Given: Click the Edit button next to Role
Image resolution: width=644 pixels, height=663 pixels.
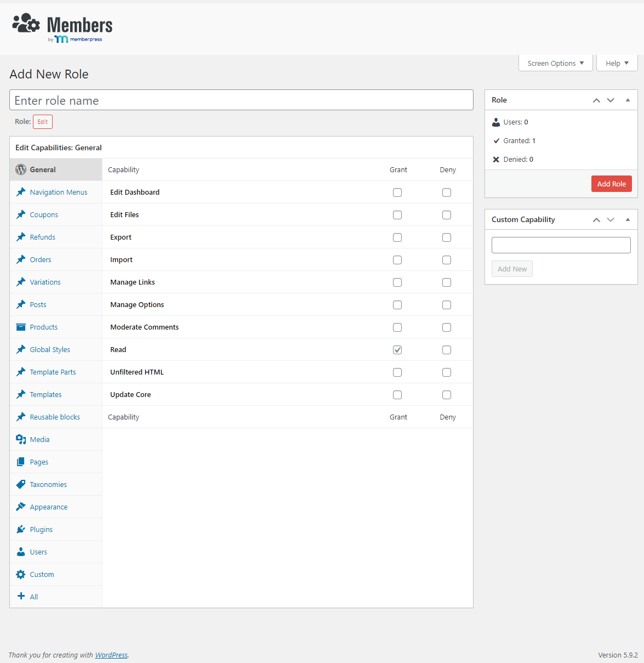Looking at the screenshot, I should click(x=43, y=122).
